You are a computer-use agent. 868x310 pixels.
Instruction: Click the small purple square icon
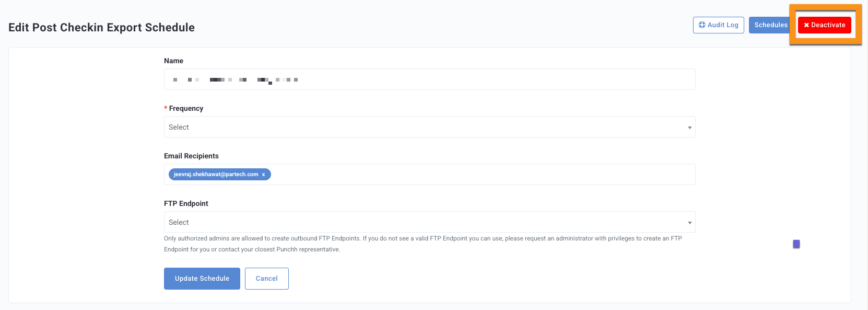796,244
